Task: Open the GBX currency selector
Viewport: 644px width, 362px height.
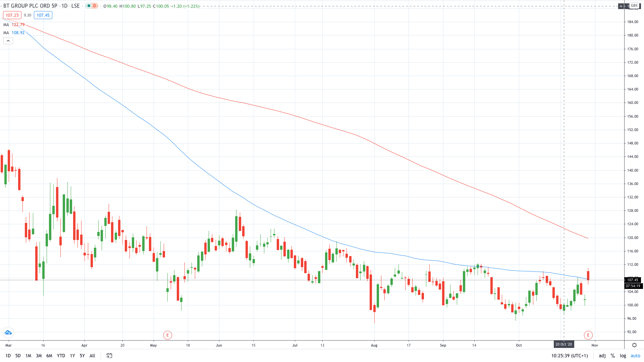Action: point(634,6)
